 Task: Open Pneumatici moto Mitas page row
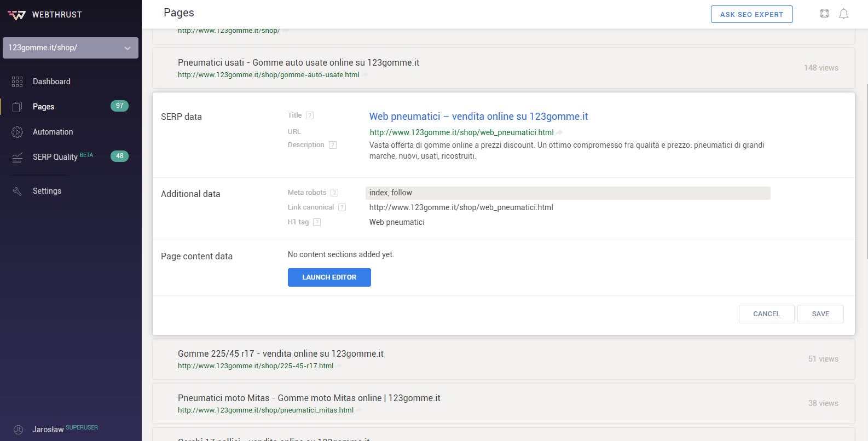pyautogui.click(x=504, y=403)
